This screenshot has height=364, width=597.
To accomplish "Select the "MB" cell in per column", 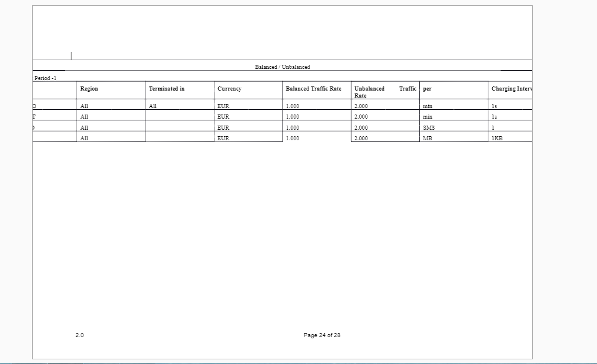I will click(428, 138).
